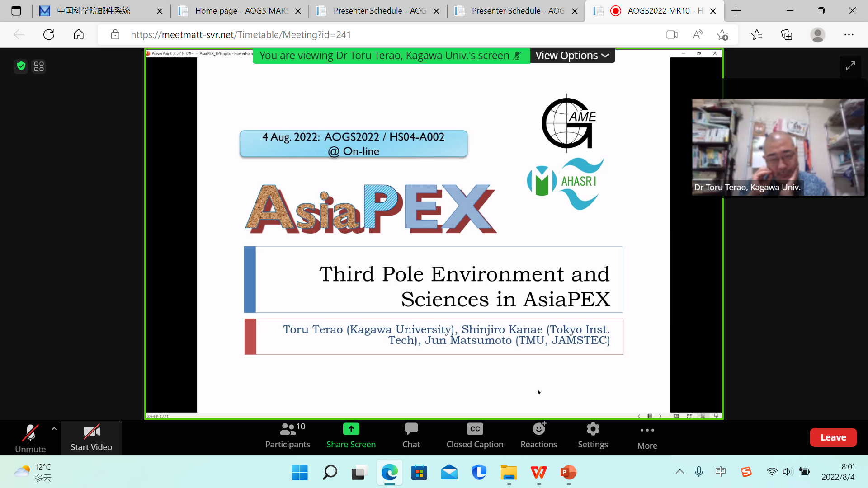Screen dimensions: 868x488
Task: Switch gallery view grid icon
Action: (39, 66)
